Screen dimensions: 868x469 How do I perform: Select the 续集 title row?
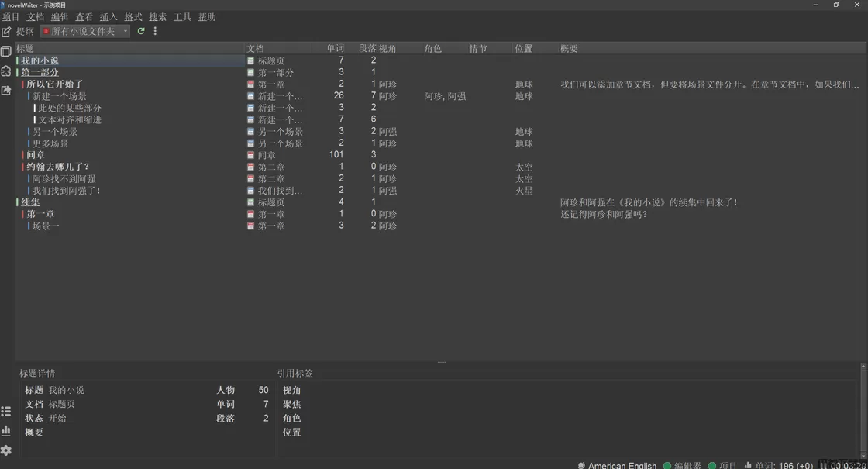(30, 202)
